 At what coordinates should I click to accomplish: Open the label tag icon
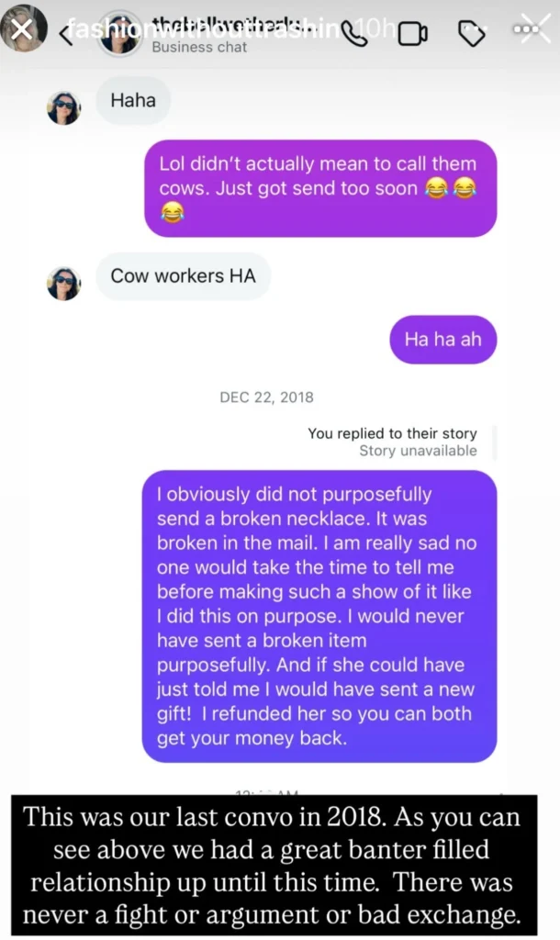tap(472, 34)
